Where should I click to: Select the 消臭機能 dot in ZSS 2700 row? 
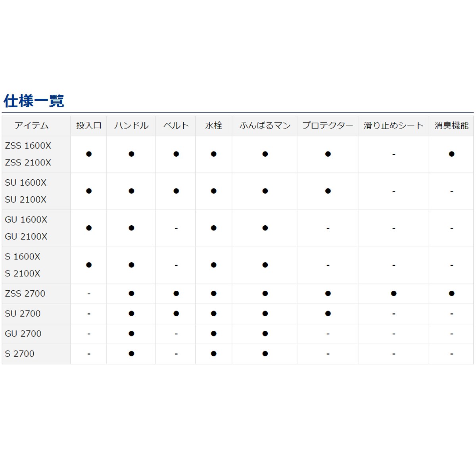[451, 294]
